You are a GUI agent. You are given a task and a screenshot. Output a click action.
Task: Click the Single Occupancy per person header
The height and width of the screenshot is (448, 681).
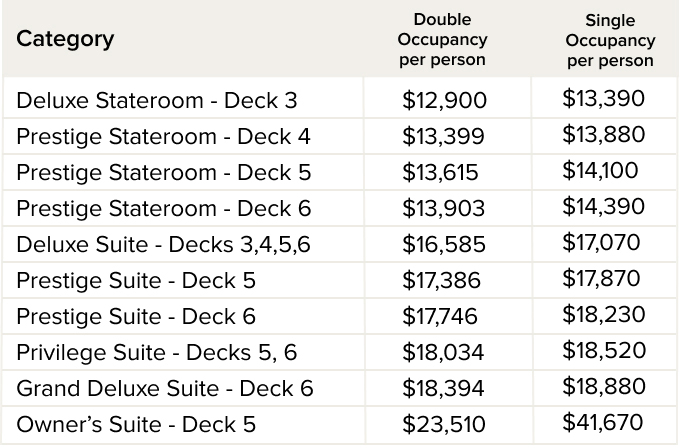click(x=610, y=41)
